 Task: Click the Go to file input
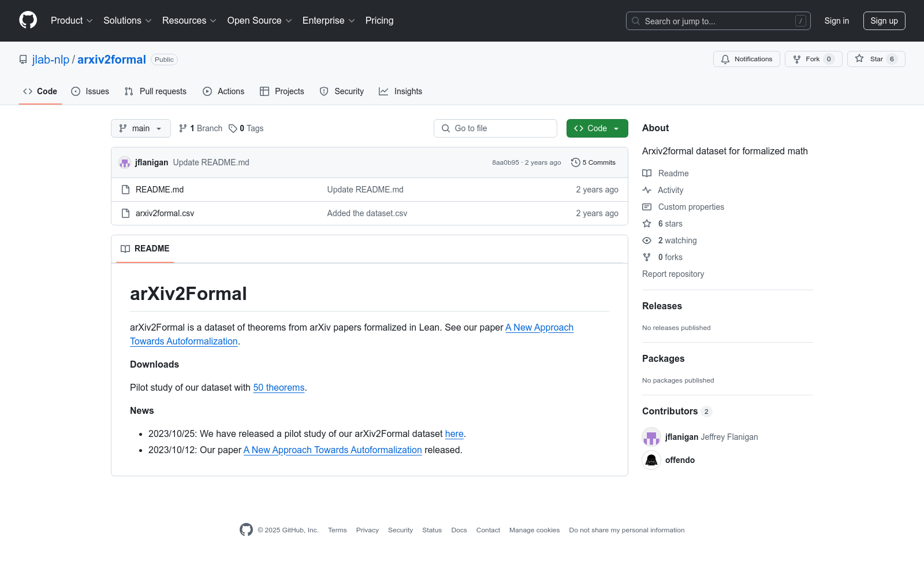495,128
